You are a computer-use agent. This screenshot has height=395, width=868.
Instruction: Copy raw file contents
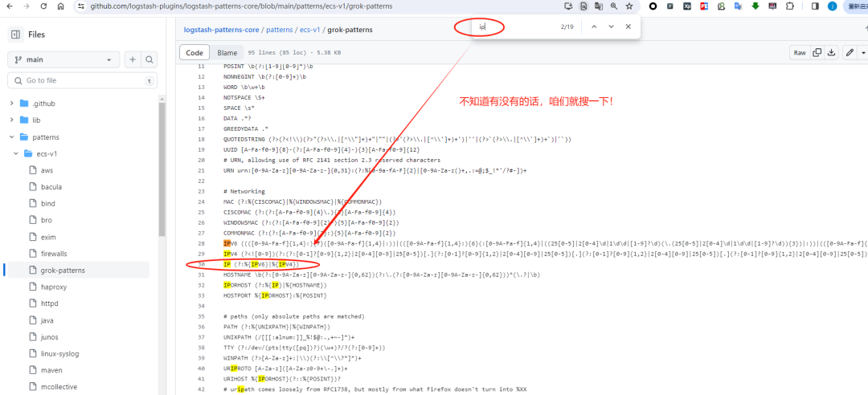(817, 52)
